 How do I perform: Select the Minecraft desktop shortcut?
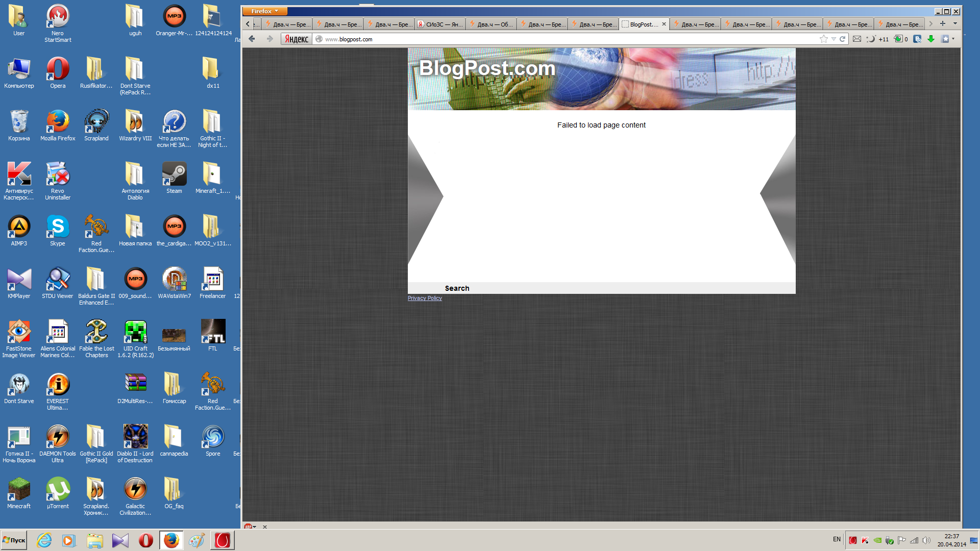19,493
